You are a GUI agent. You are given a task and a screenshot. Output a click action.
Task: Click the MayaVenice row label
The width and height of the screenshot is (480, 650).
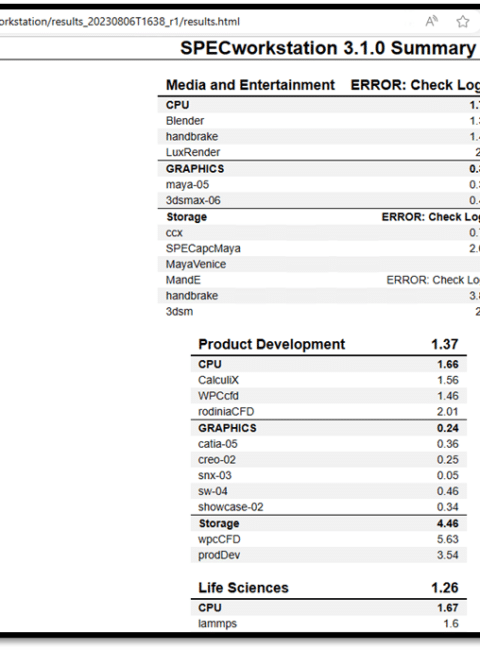point(196,264)
